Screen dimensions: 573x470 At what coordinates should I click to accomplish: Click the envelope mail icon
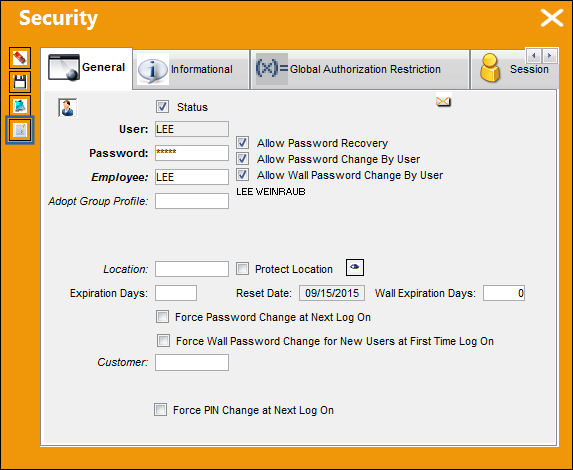[443, 101]
